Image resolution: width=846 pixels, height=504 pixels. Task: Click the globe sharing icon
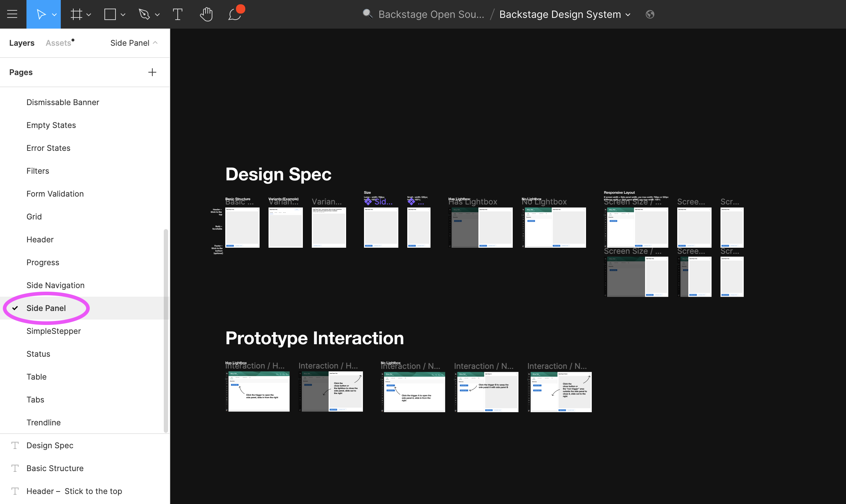tap(650, 14)
